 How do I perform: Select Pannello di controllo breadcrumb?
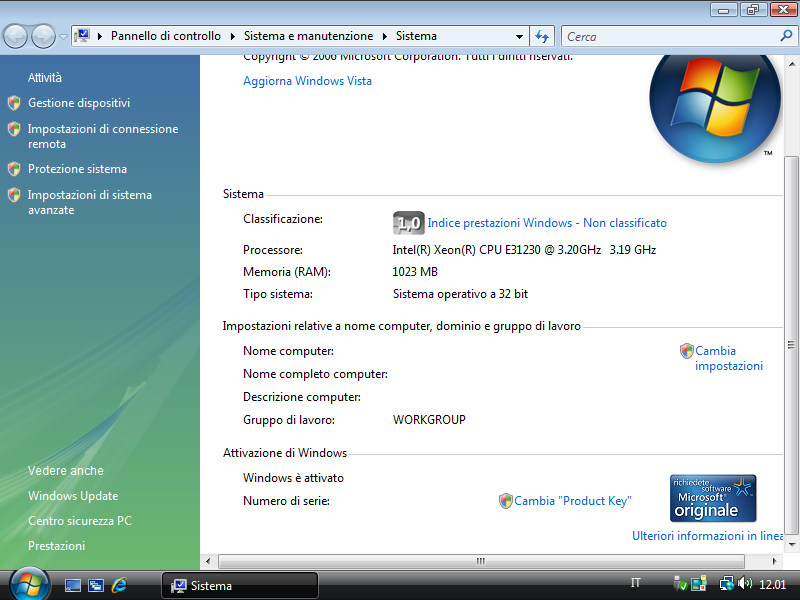click(x=166, y=36)
